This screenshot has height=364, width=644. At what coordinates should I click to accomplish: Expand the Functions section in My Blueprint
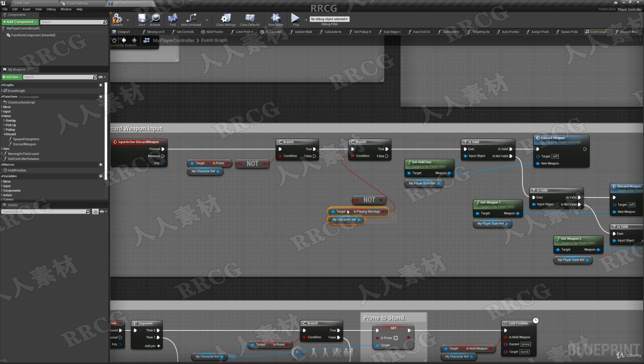[x=2, y=96]
